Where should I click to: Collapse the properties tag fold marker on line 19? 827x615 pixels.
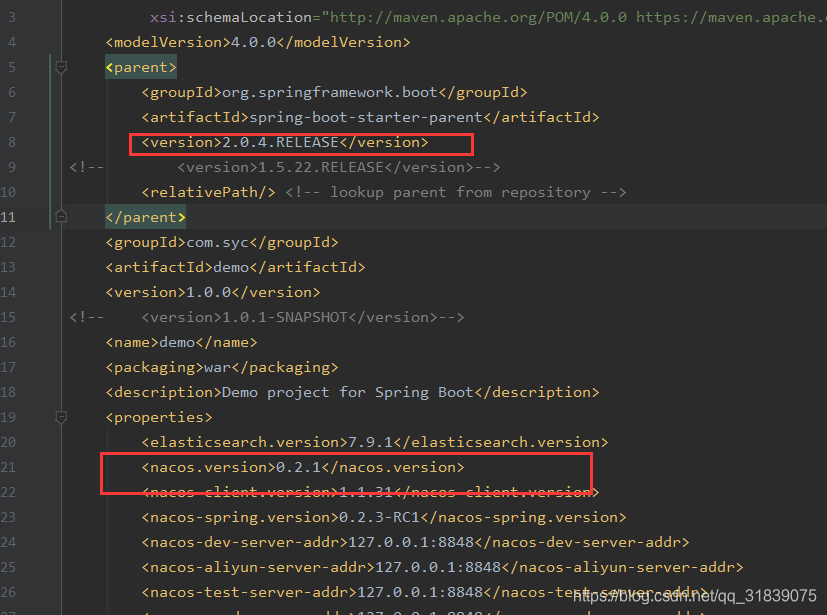point(61,417)
